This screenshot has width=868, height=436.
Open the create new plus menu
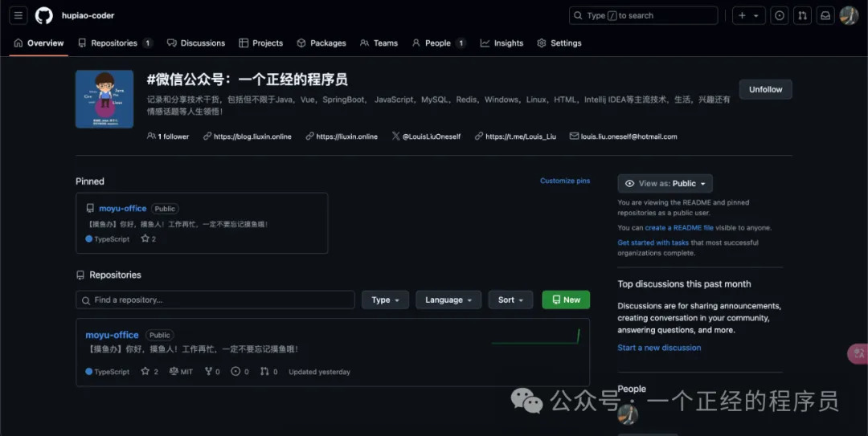coord(748,15)
